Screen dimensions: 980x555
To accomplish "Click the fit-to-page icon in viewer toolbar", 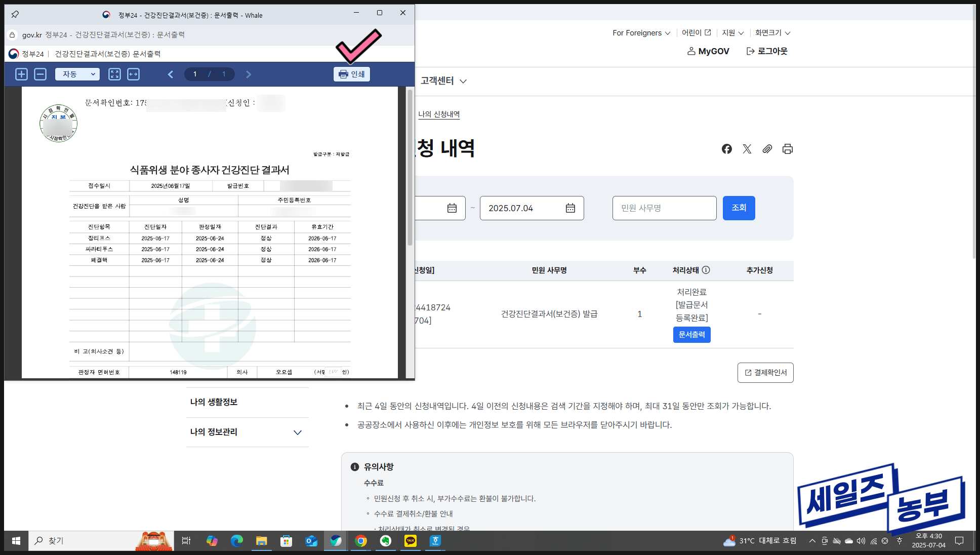I will click(114, 74).
